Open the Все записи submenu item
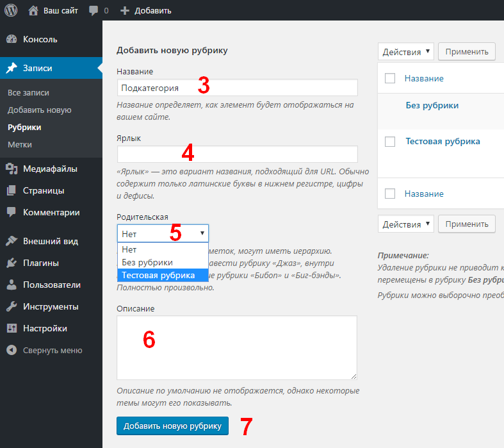Viewport: 504px width, 448px height. click(x=28, y=93)
